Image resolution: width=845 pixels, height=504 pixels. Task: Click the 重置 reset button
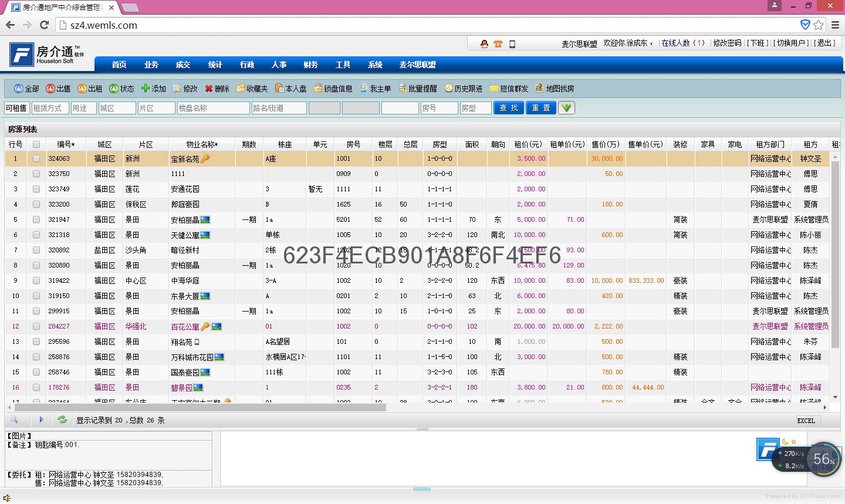tap(541, 108)
